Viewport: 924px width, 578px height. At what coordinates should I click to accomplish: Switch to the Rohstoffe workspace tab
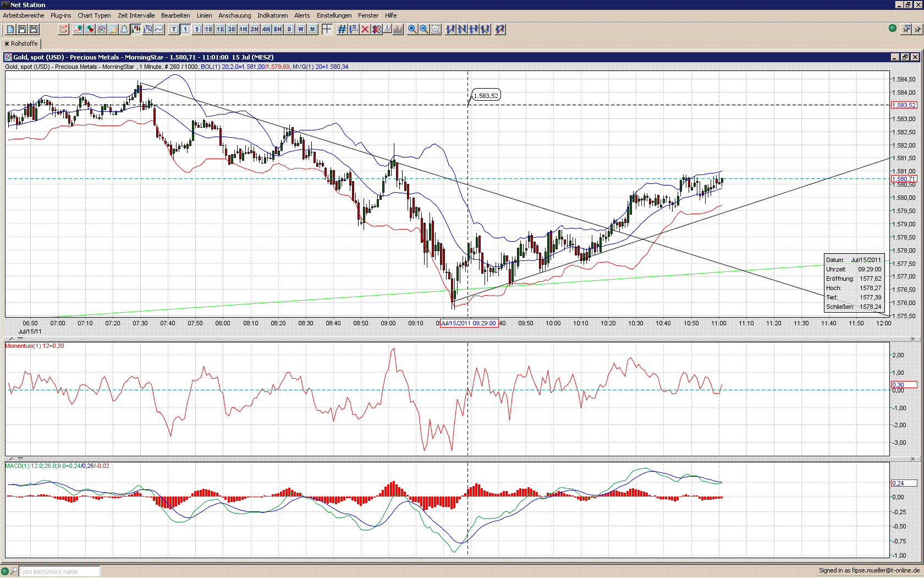[21, 43]
